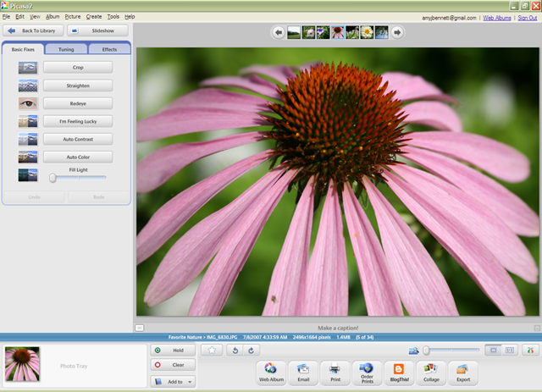Image resolution: width=542 pixels, height=392 pixels.
Task: Upload photo to Web Album
Action: tap(270, 373)
